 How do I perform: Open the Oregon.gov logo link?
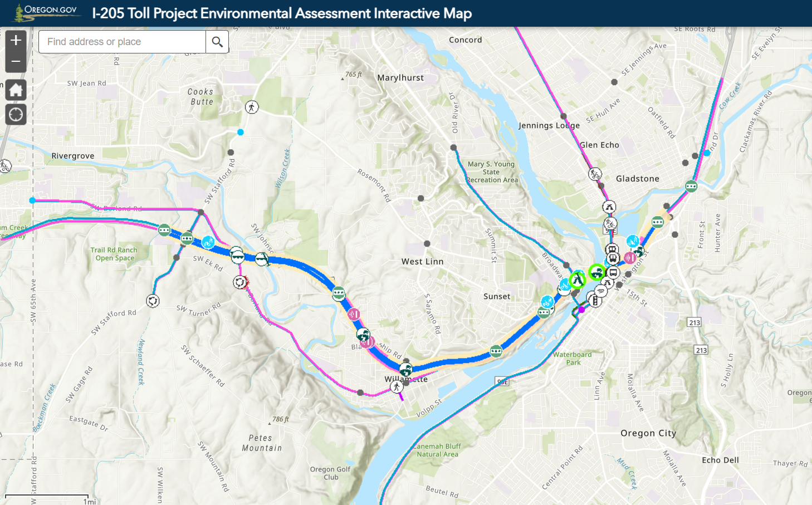47,12
